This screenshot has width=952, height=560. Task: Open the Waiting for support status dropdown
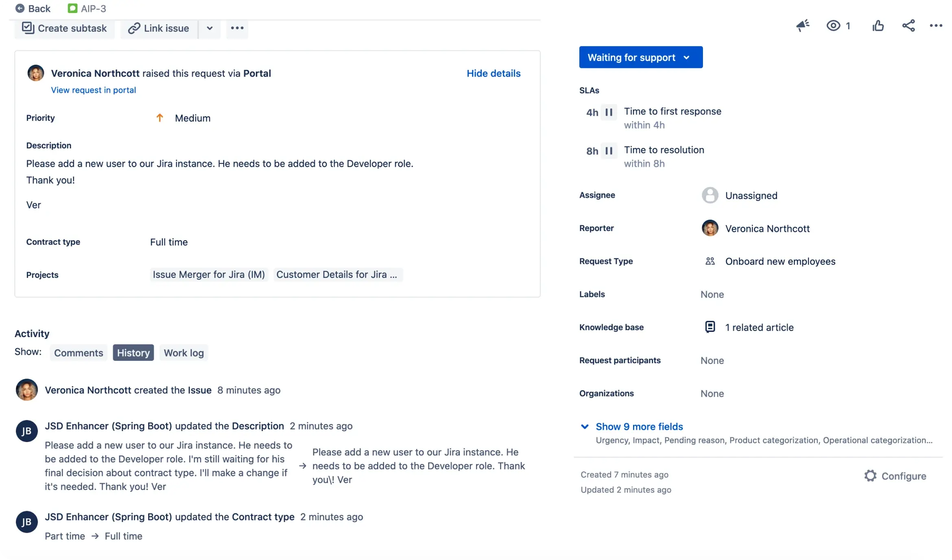(x=641, y=57)
